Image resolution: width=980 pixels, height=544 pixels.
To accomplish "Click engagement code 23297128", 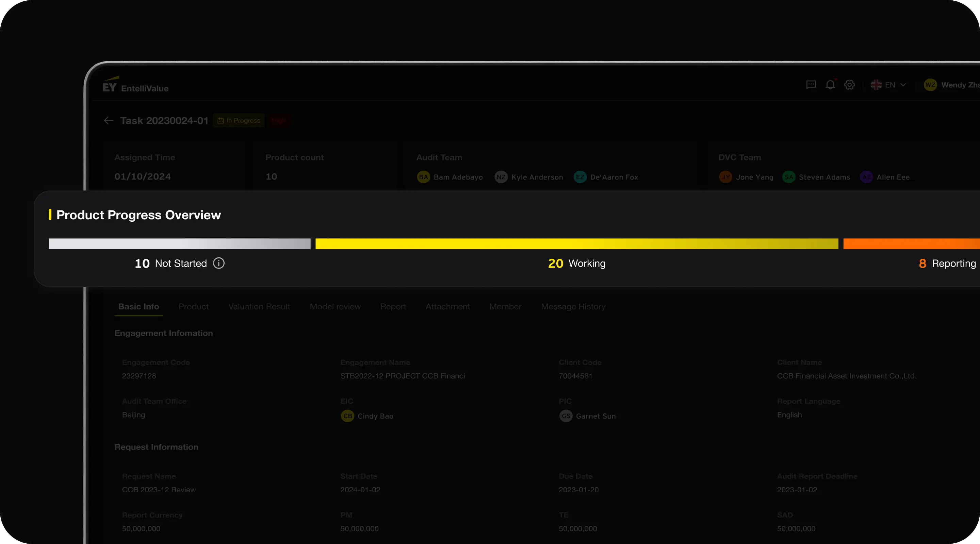I will 139,376.
